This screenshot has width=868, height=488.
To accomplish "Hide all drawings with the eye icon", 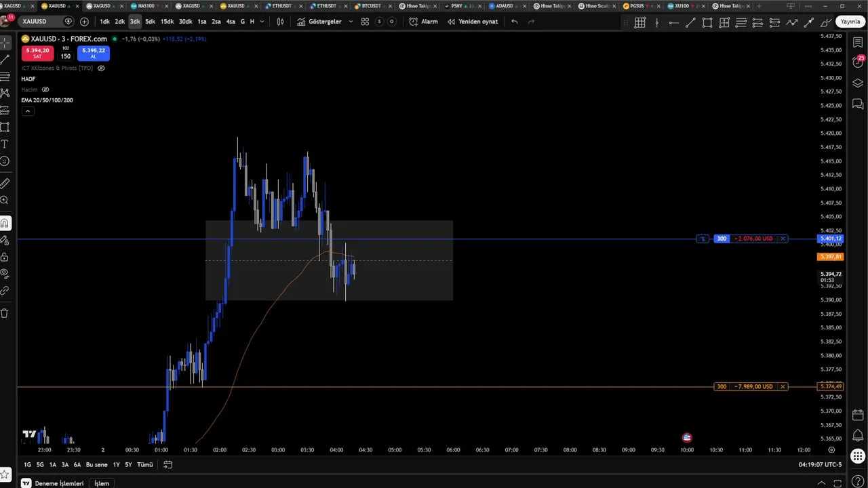I will pos(5,274).
